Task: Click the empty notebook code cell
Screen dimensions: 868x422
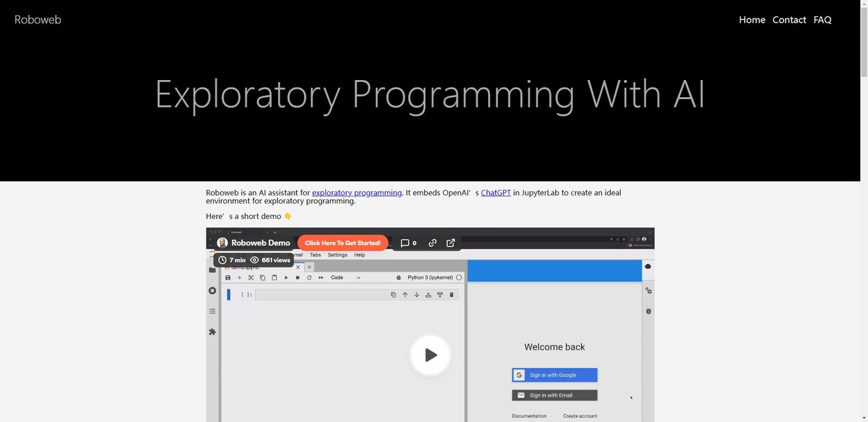Action: click(x=357, y=295)
